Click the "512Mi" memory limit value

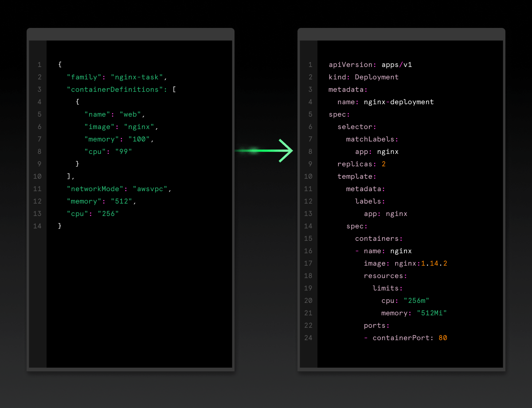pyautogui.click(x=432, y=313)
